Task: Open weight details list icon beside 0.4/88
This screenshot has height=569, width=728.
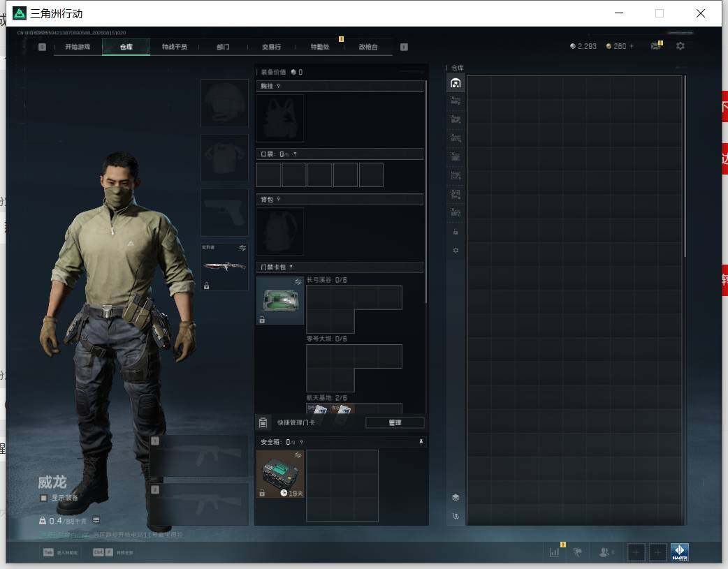Action: [x=96, y=520]
